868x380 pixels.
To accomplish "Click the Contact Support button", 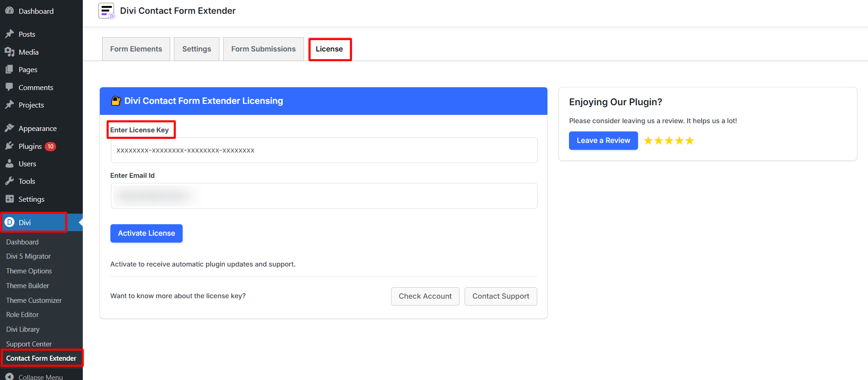I will (x=500, y=296).
